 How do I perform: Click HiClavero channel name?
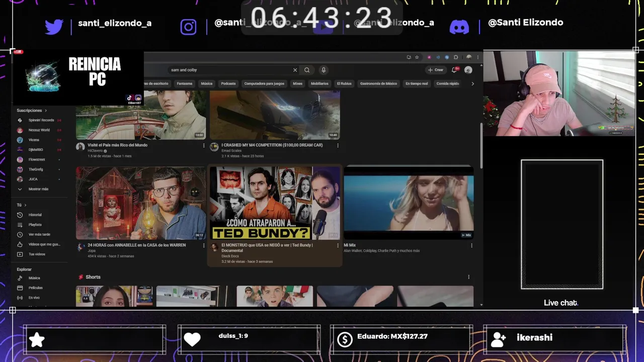point(95,151)
